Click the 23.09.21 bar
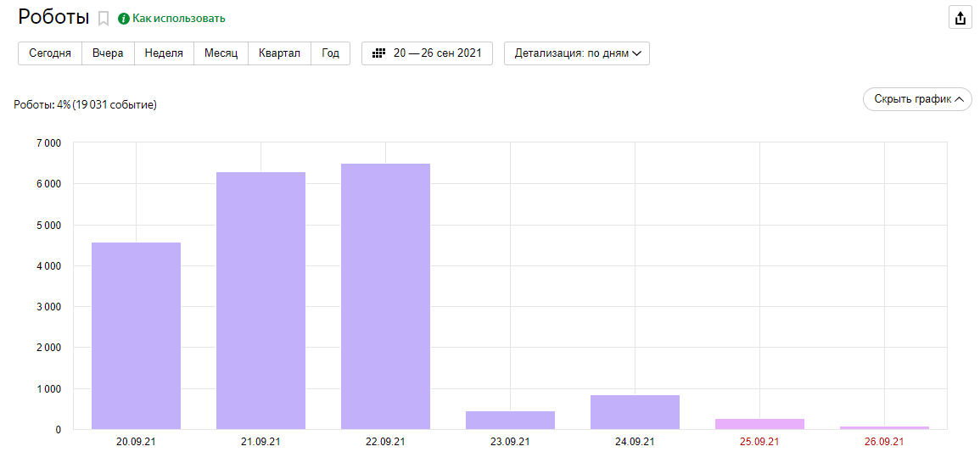Screen dimensions: 980x463 pyautogui.click(x=510, y=420)
